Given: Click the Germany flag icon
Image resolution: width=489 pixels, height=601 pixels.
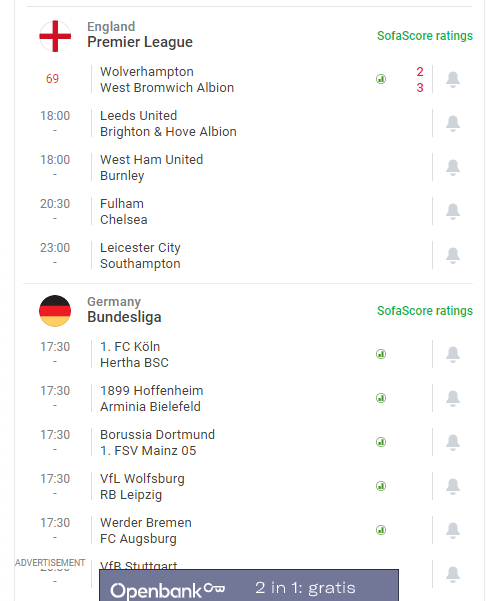Looking at the screenshot, I should [55, 311].
